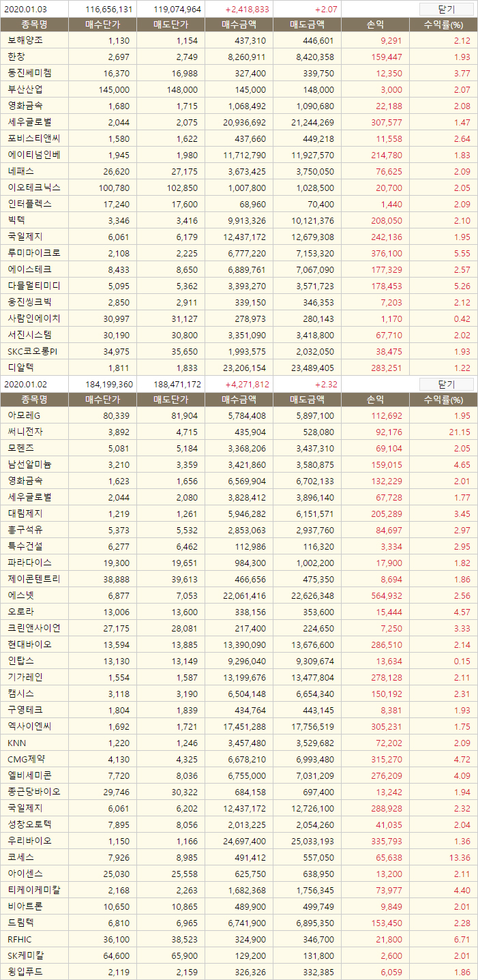Screen dimensions: 478x980
Task: Select the 인탑스 return value 0.15
Action: (462, 661)
